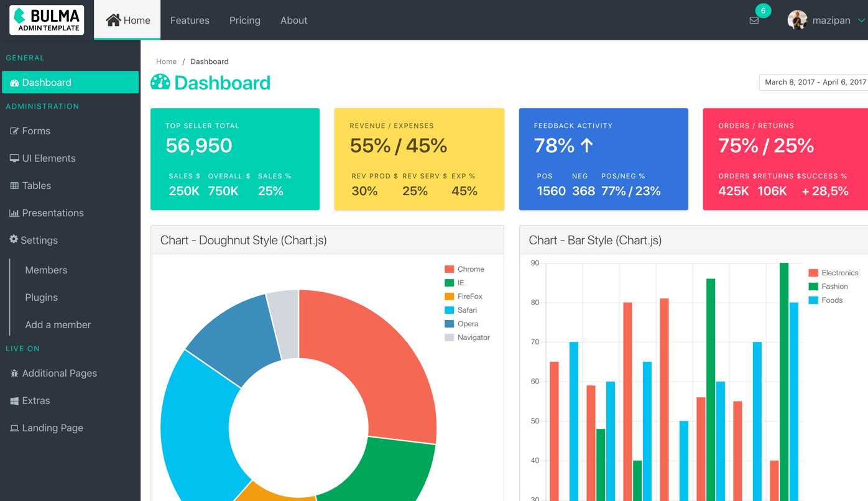Click the Extras windows icon

pyautogui.click(x=14, y=401)
